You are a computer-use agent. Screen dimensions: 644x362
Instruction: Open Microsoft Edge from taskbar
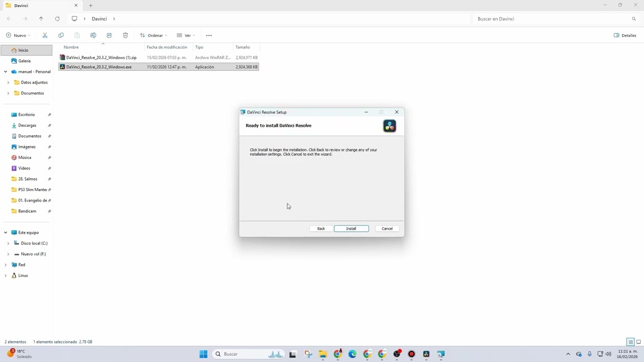pos(352,354)
